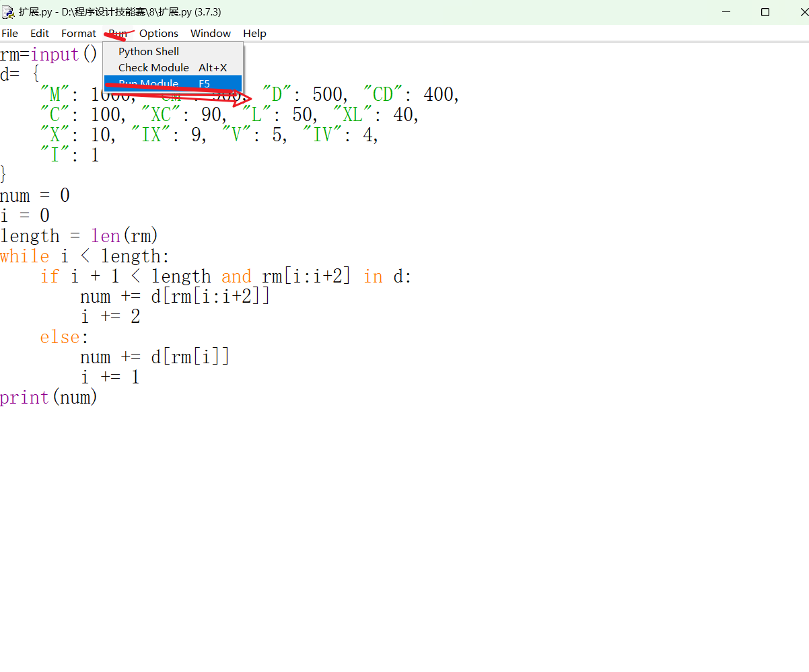Viewport: 809px width, 672px height.
Task: Open the Help menu
Action: coord(254,33)
